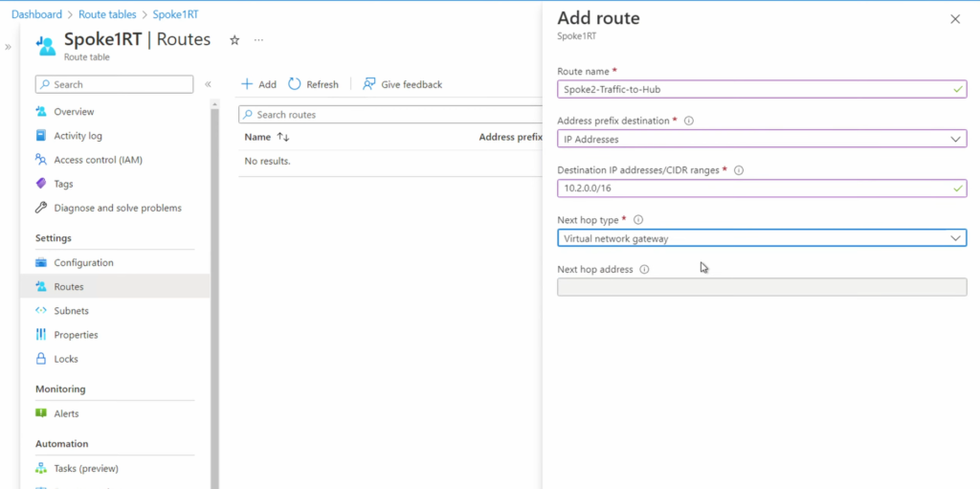Open Subnets in the sidebar
This screenshot has height=489, width=980.
click(x=71, y=311)
